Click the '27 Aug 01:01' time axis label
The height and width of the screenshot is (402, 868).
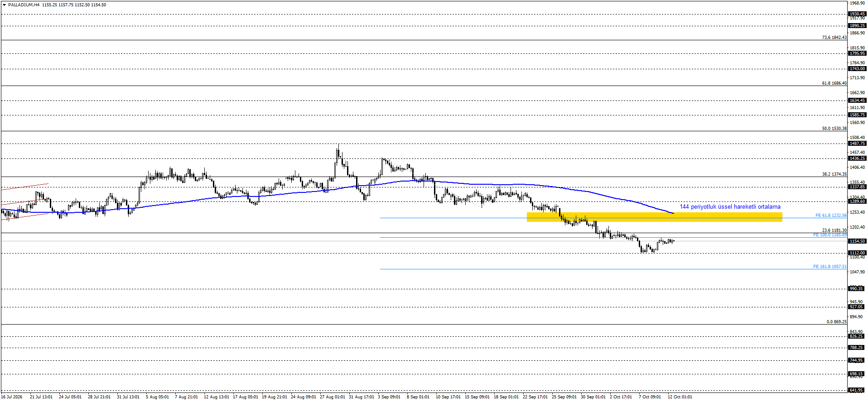[x=333, y=397]
